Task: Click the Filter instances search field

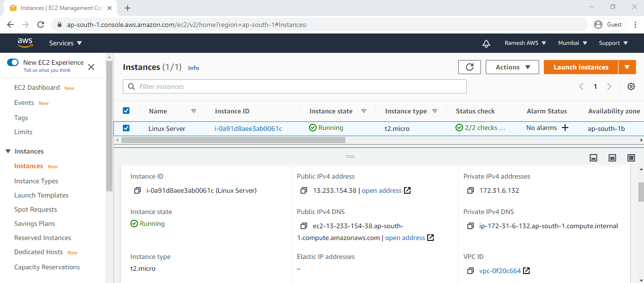Action: coord(295,86)
